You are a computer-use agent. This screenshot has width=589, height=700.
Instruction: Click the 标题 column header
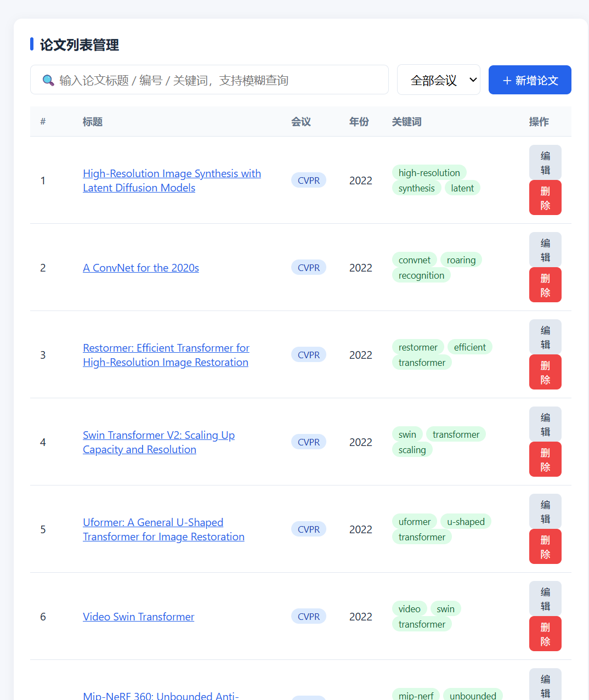93,122
